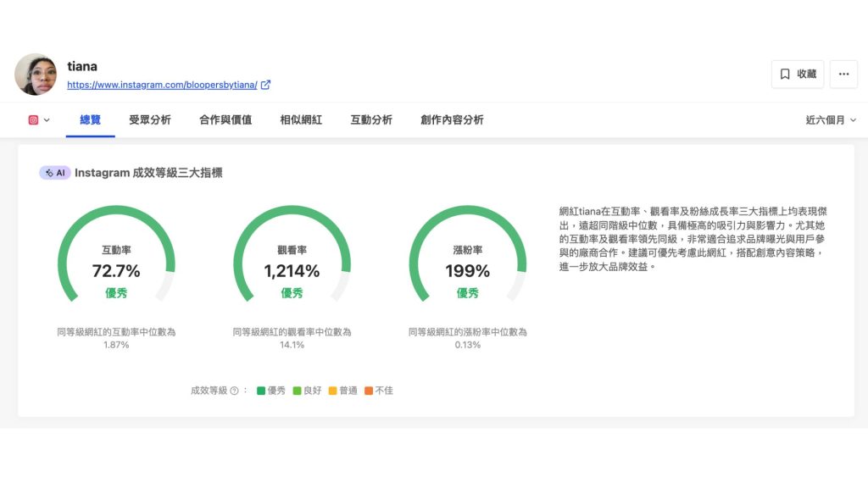The width and height of the screenshot is (868, 488).
Task: Click the 互動率 72.7% gauge
Action: point(116,254)
